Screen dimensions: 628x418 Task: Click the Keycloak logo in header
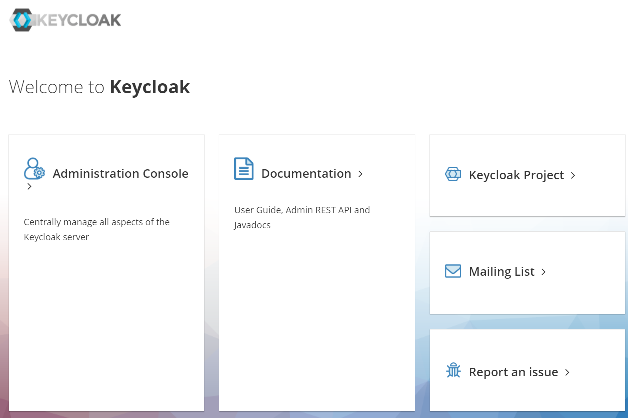click(65, 20)
